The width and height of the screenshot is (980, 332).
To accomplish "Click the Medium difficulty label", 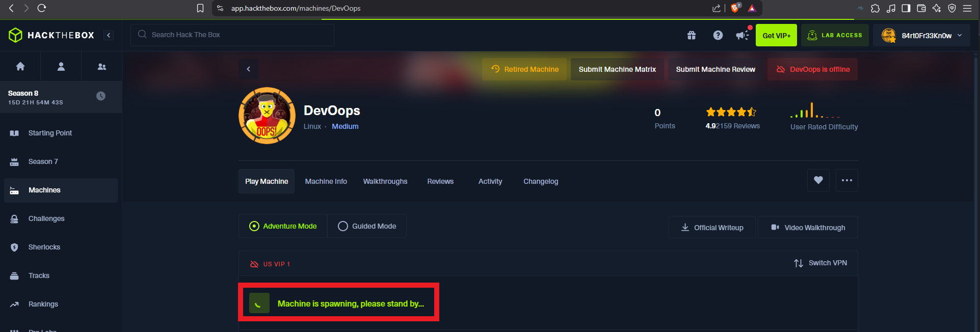I will click(345, 126).
